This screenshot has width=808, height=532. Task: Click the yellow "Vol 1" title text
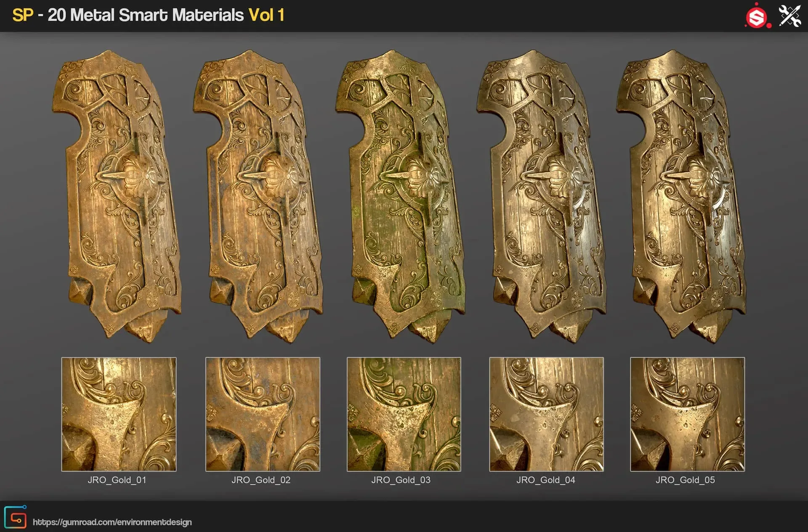coord(266,15)
